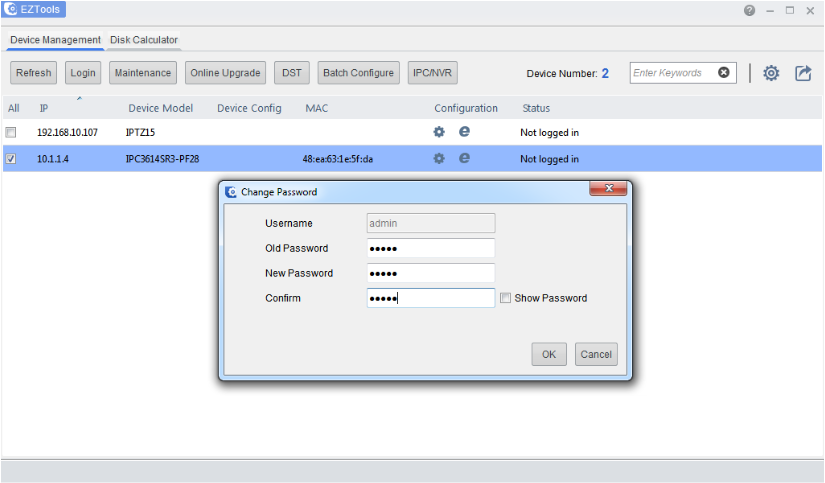This screenshot has width=825, height=483.
Task: Maximize the EZTools window
Action: coord(790,11)
